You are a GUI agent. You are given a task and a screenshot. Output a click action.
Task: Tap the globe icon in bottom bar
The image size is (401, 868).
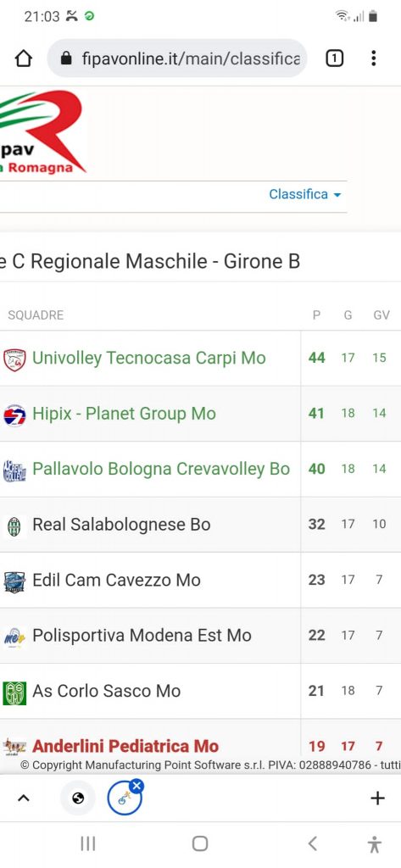pyautogui.click(x=78, y=798)
